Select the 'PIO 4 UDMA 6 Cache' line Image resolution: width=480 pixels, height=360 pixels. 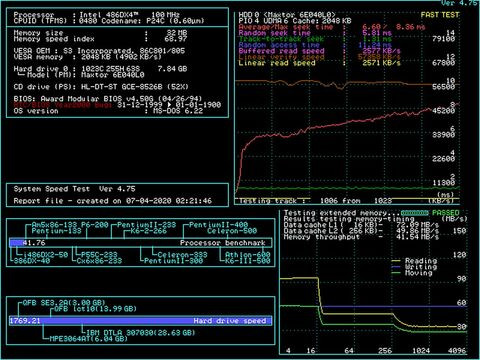tap(295, 21)
